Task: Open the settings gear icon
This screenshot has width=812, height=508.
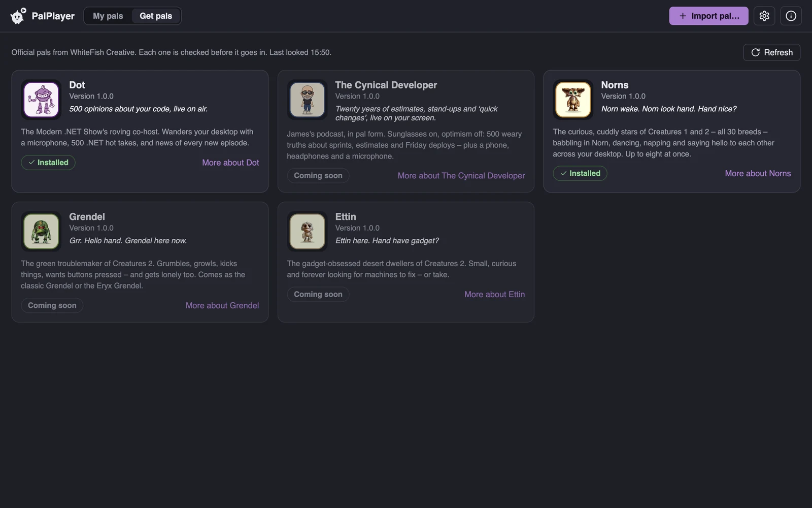Action: (764, 16)
